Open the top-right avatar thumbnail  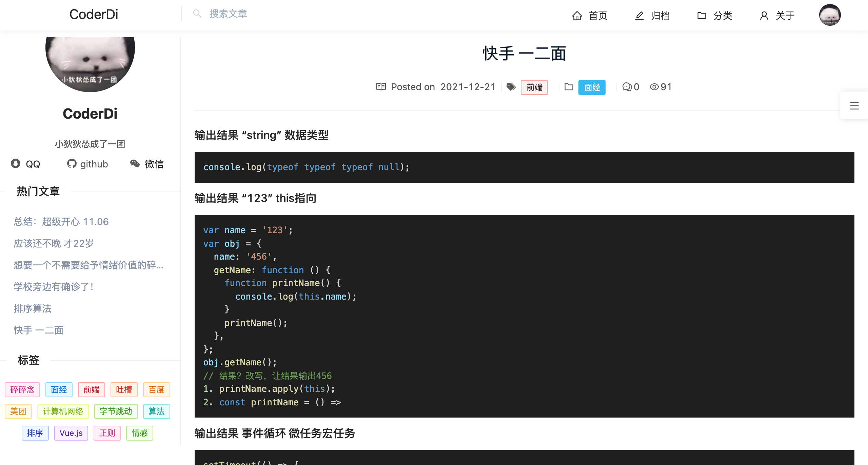(x=830, y=15)
